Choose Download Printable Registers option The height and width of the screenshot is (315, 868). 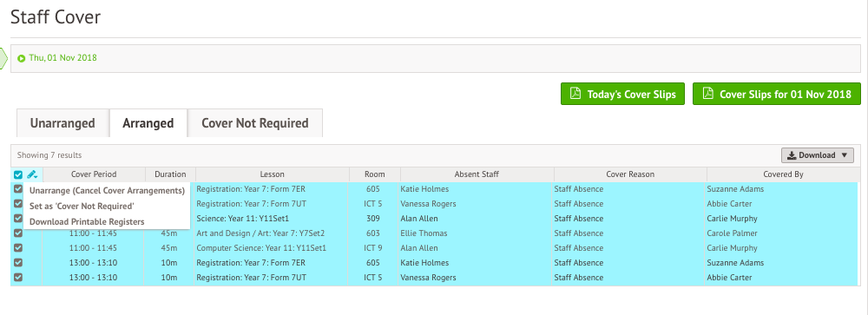[87, 221]
